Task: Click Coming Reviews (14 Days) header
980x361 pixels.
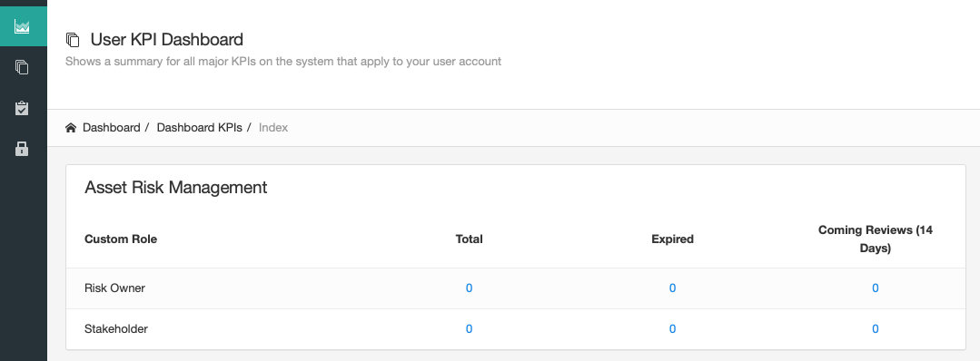Action: [x=875, y=239]
